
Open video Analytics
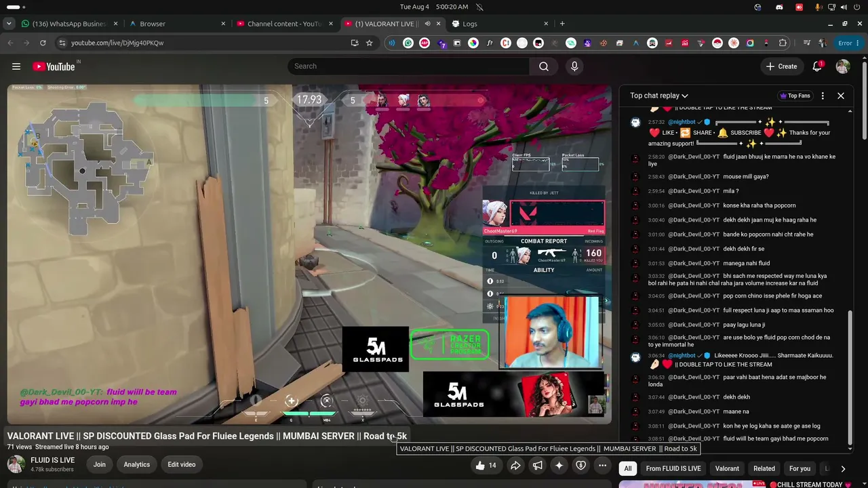point(136,464)
